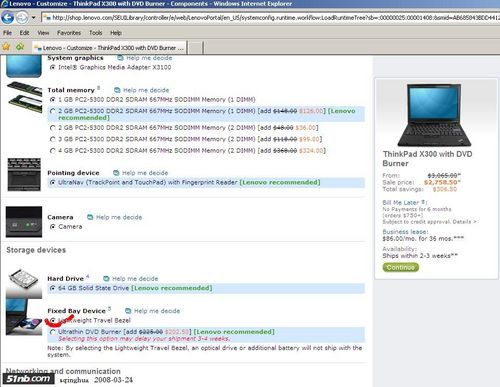The image size is (500, 387).
Task: Click help icon next to Pointing device
Action: [x=116, y=173]
